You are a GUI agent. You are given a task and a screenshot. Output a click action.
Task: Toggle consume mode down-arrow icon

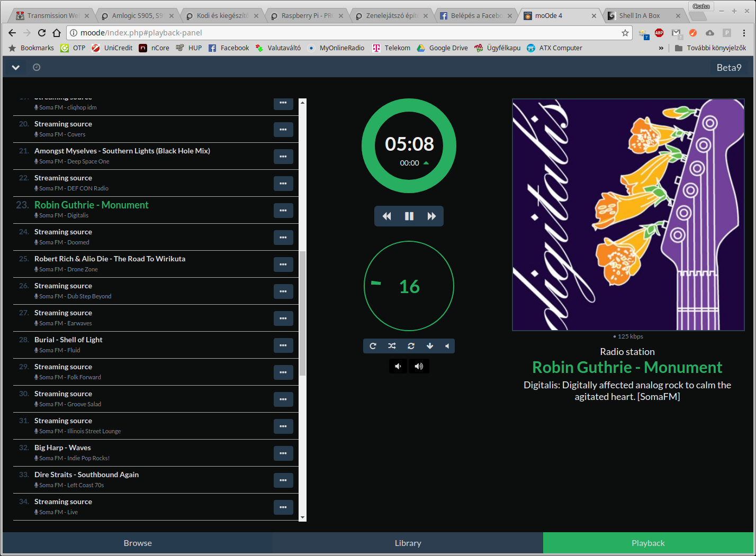[430, 346]
